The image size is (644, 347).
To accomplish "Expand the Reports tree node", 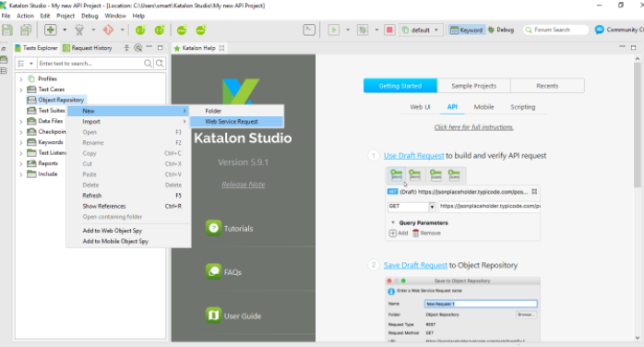I will (21, 164).
